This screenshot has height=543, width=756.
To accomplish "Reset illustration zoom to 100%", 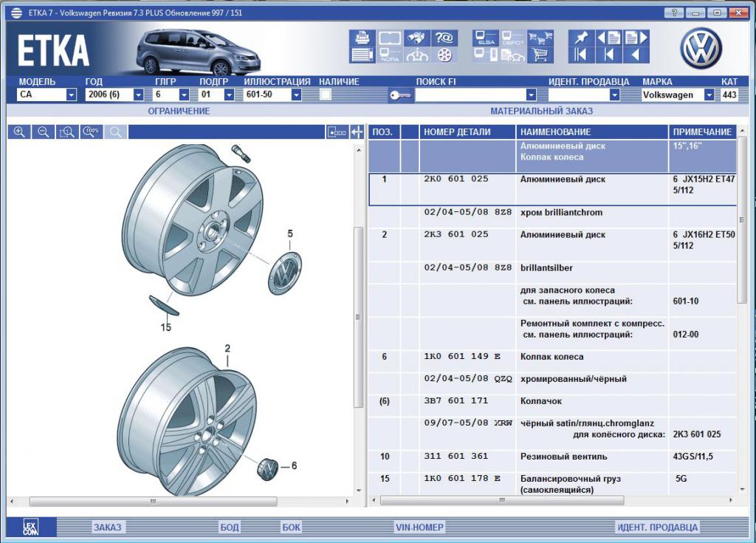I will [x=91, y=132].
